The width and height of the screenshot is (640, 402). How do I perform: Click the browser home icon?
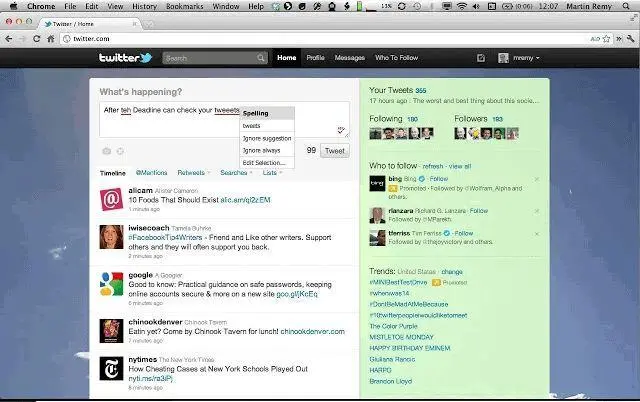click(51, 39)
